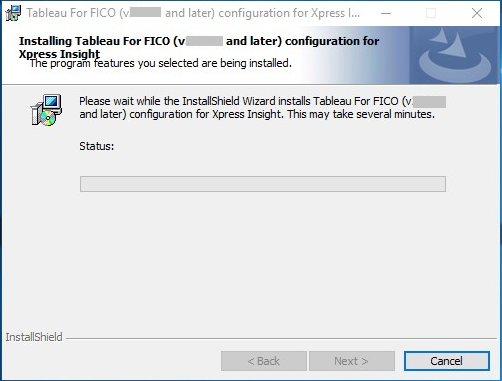This screenshot has height=381, width=502.
Task: Cancel the installation
Action: (x=447, y=361)
